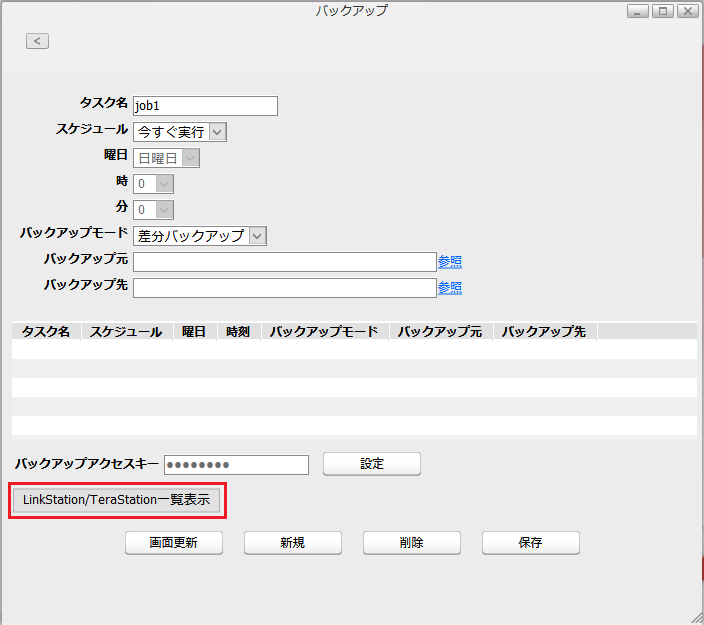Save the task with 保存 button
The width and height of the screenshot is (704, 625).
(531, 543)
